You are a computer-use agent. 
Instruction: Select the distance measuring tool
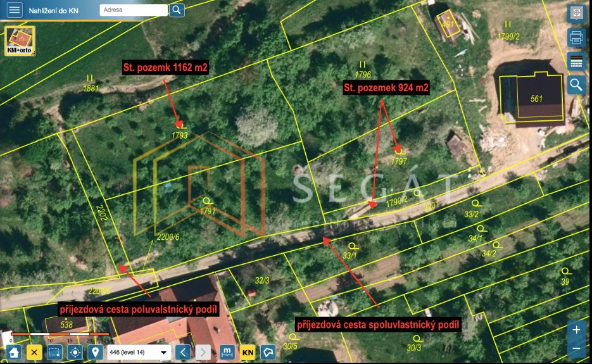(227, 353)
